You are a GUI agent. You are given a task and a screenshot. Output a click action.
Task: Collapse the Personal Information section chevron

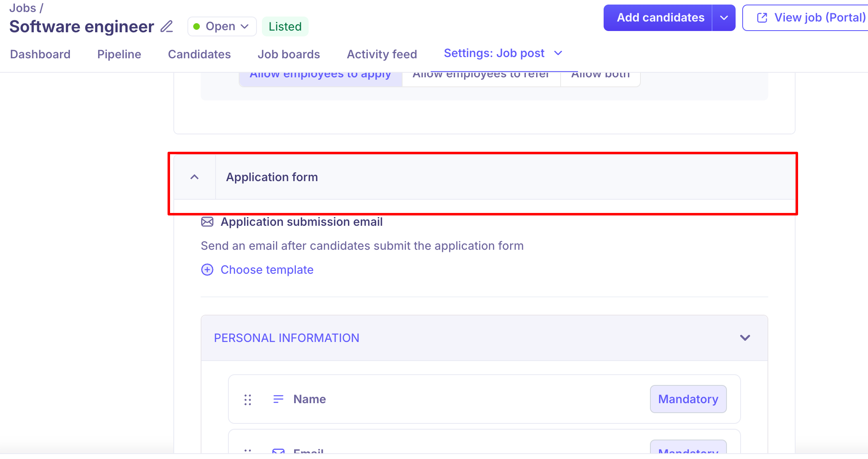click(745, 338)
